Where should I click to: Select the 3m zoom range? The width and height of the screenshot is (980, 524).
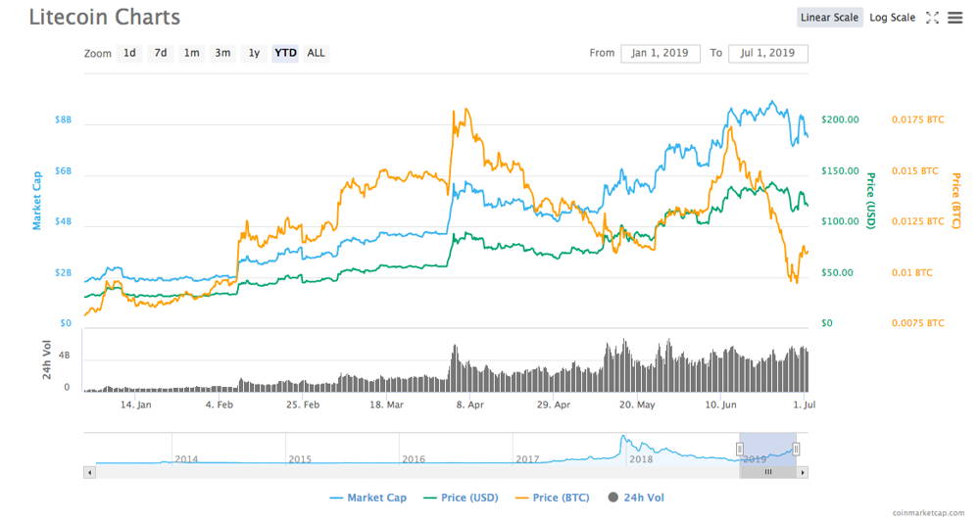pyautogui.click(x=222, y=53)
